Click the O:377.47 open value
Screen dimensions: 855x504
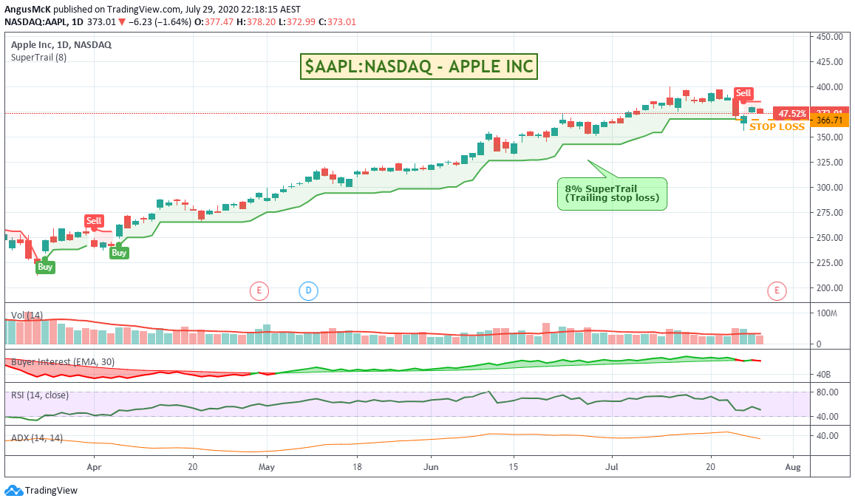click(x=214, y=22)
